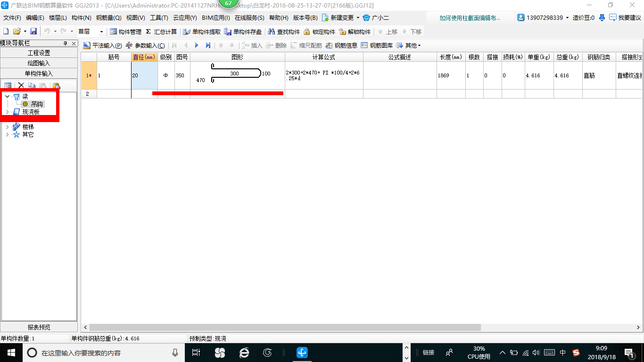
Task: Expand the 现浇板 tree node
Action: 7,112
